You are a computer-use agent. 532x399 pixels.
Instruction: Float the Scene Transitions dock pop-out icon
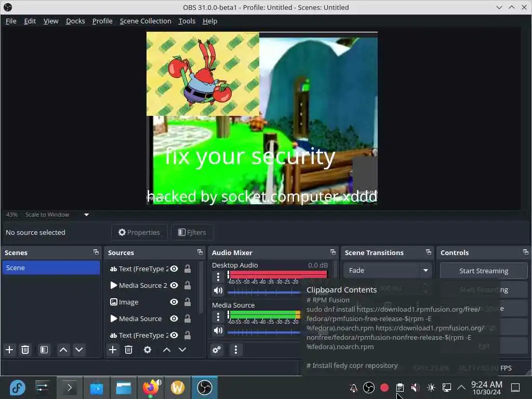pos(429,252)
